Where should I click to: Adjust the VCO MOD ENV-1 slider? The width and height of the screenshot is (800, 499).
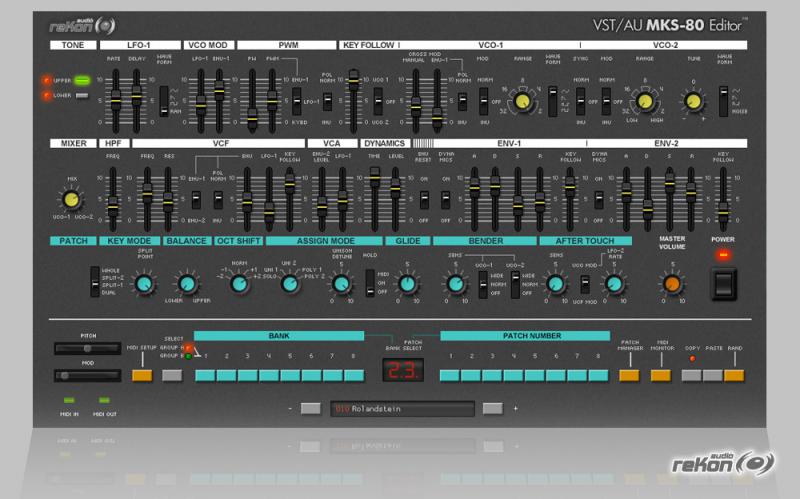[x=219, y=91]
